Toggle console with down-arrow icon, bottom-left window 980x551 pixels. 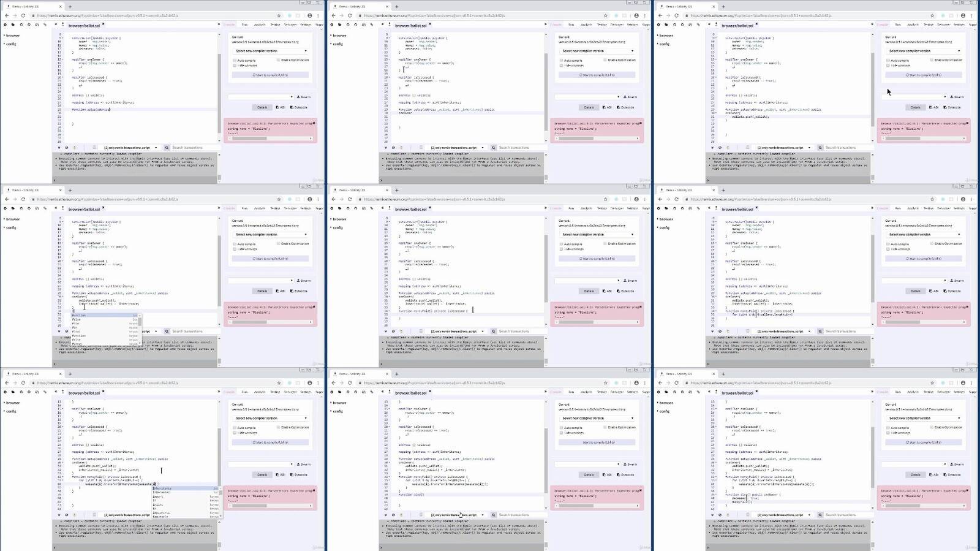pyautogui.click(x=59, y=515)
